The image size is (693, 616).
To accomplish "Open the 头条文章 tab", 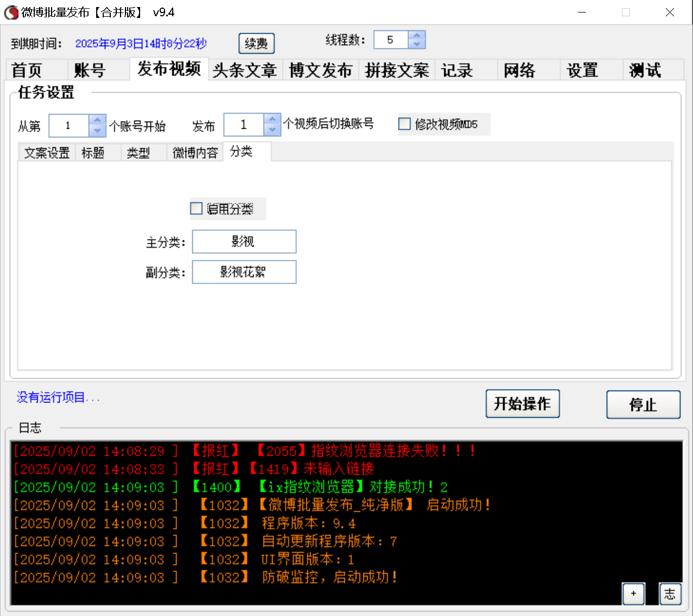I will (x=245, y=70).
